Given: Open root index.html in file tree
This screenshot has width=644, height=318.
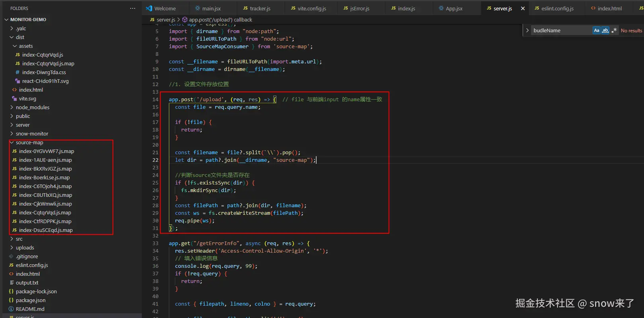Looking at the screenshot, I should [x=27, y=274].
